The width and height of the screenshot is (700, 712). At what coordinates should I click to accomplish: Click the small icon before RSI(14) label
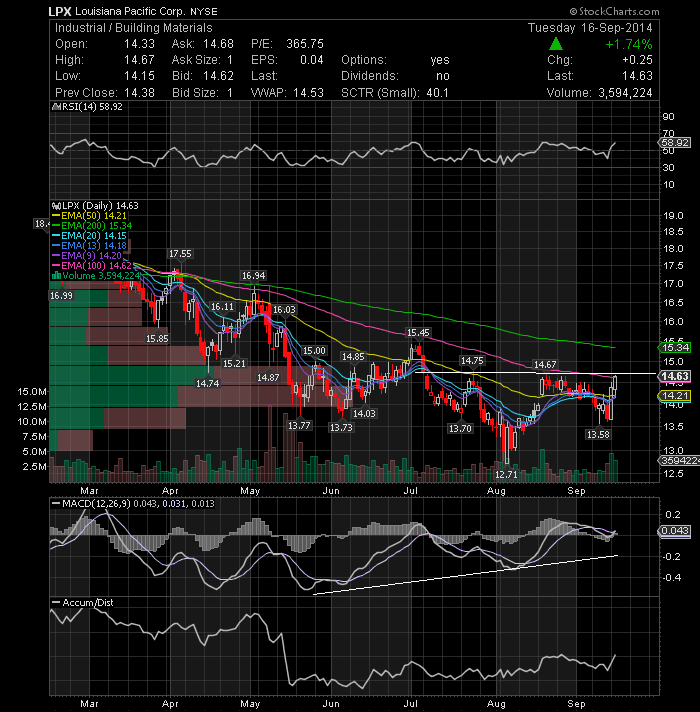click(x=56, y=107)
